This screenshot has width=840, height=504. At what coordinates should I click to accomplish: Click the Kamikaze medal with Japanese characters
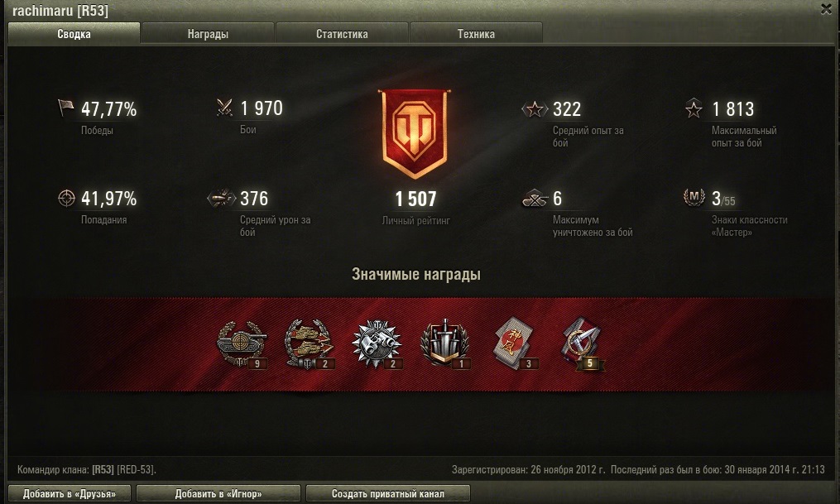coord(514,343)
